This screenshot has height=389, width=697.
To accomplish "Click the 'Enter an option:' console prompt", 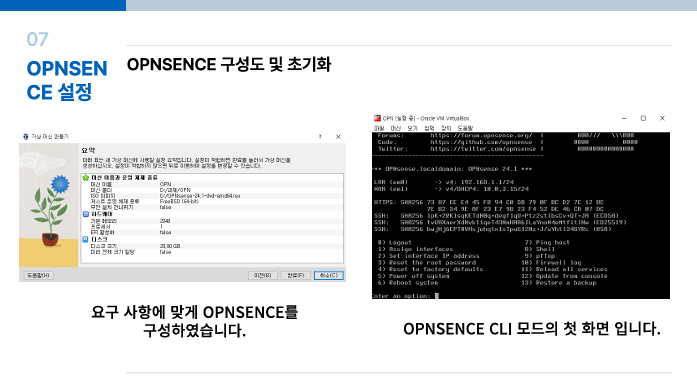I will [401, 296].
